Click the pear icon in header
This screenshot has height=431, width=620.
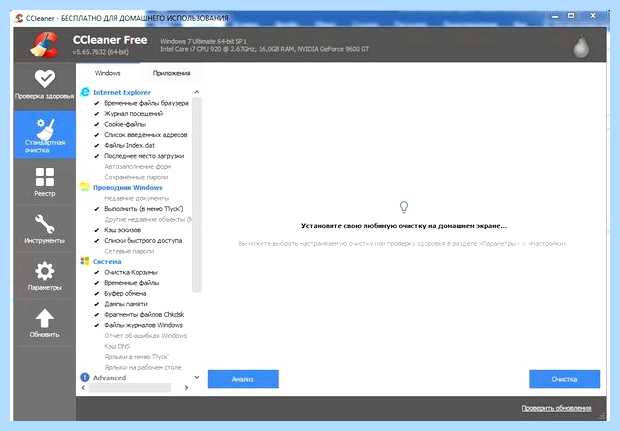[x=581, y=46]
